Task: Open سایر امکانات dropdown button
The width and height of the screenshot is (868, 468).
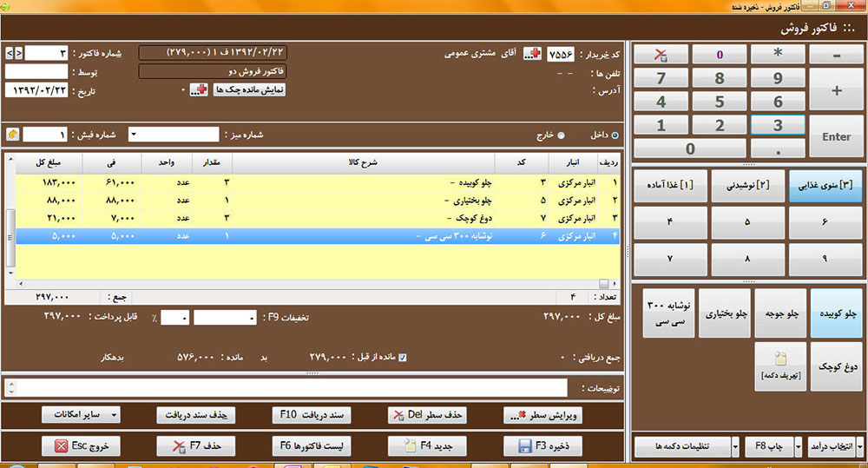Action: tap(81, 415)
